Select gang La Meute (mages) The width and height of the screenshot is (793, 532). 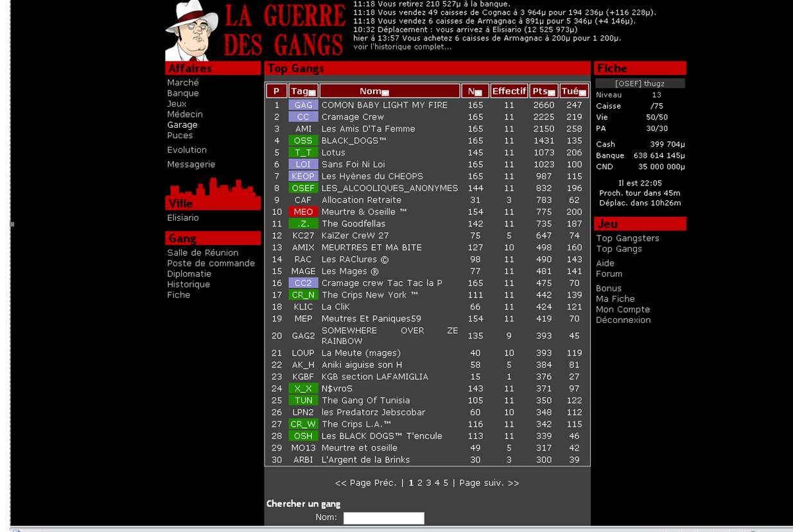tap(361, 353)
